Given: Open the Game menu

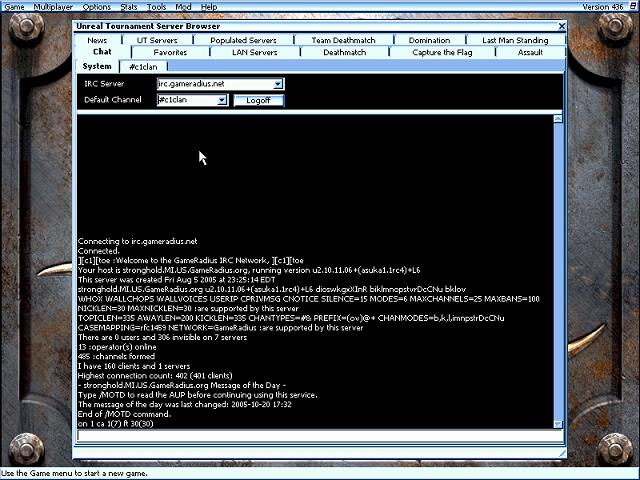Looking at the screenshot, I should pyautogui.click(x=14, y=7).
